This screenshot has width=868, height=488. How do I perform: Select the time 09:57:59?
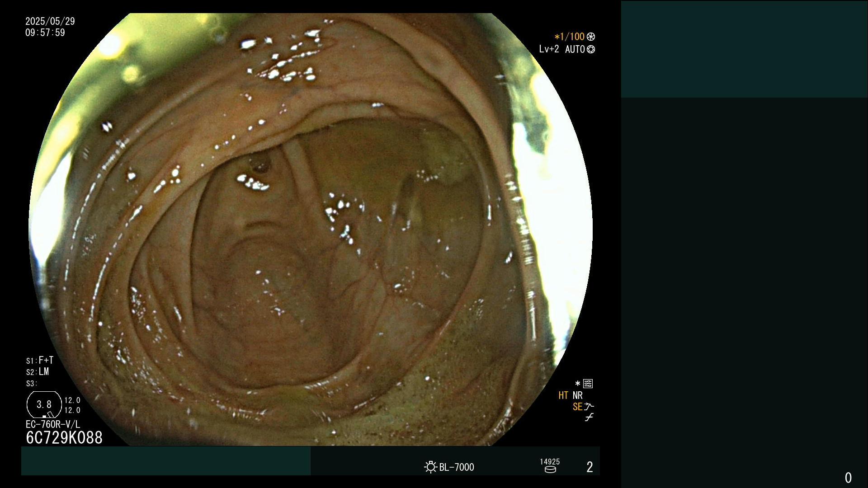click(45, 33)
